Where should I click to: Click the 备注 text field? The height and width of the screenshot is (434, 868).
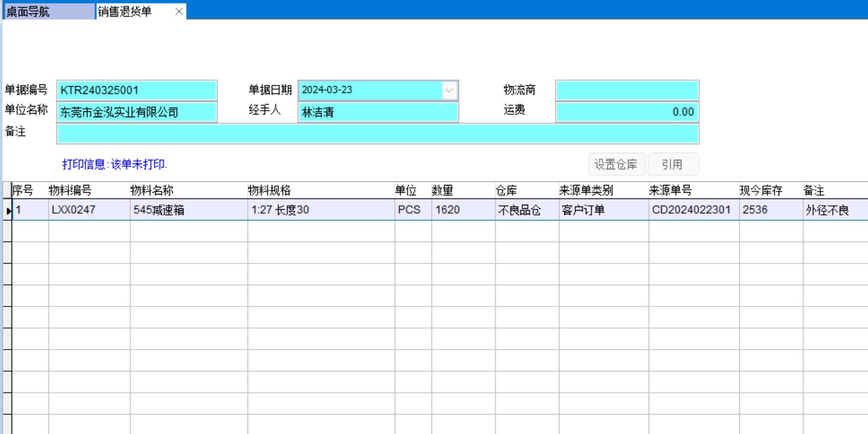pos(377,133)
